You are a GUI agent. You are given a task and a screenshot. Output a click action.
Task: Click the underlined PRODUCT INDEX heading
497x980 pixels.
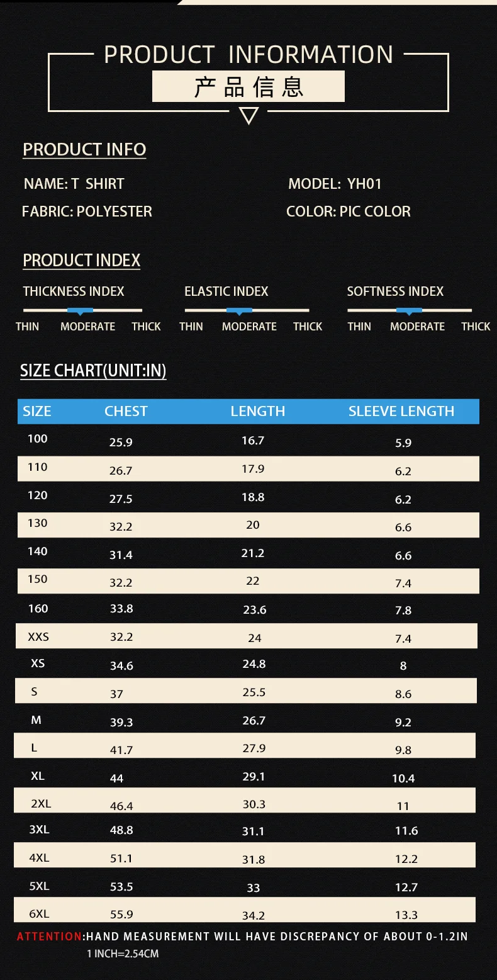pyautogui.click(x=81, y=261)
